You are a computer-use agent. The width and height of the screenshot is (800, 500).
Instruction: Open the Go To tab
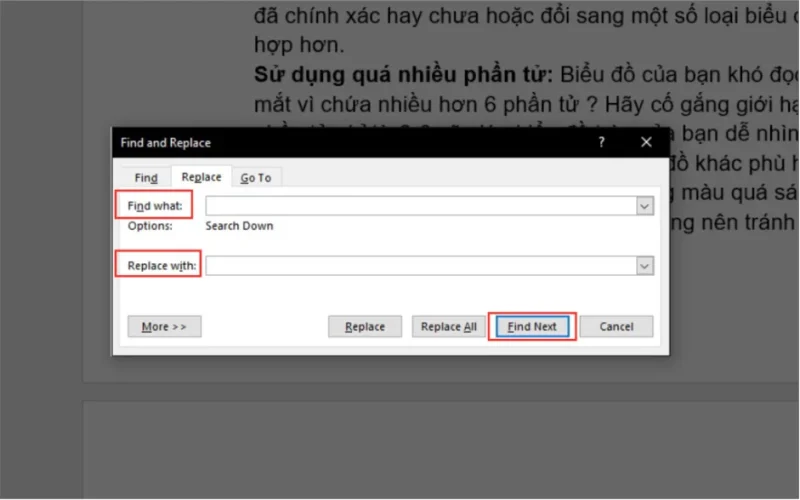pos(256,178)
